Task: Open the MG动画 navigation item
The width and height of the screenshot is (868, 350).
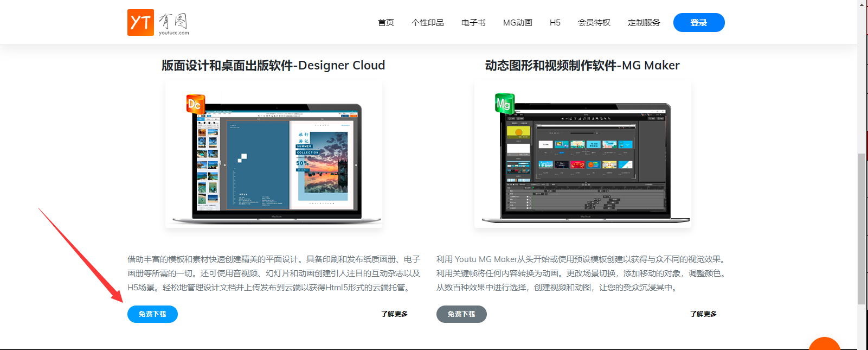Action: (x=517, y=23)
